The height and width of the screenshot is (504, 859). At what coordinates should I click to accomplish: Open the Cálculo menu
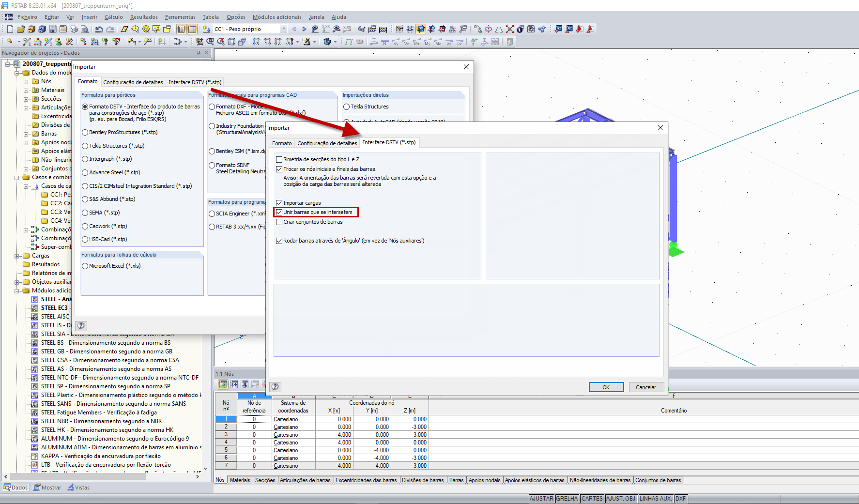(114, 17)
